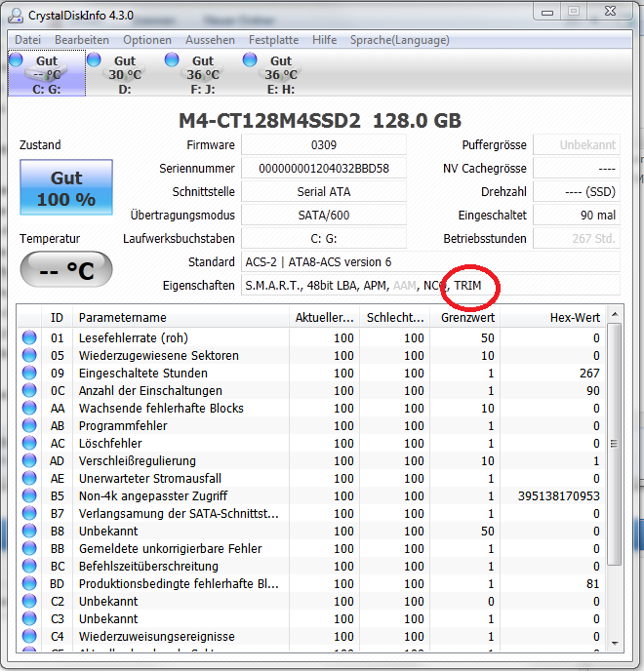Click the SMART list vertical scrollbar thumb
644x671 pixels.
click(x=615, y=444)
